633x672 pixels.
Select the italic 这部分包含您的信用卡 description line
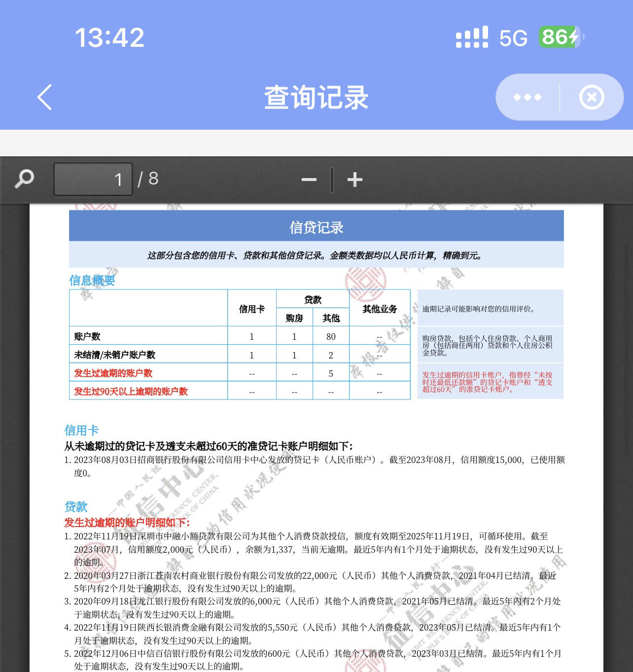click(x=316, y=255)
